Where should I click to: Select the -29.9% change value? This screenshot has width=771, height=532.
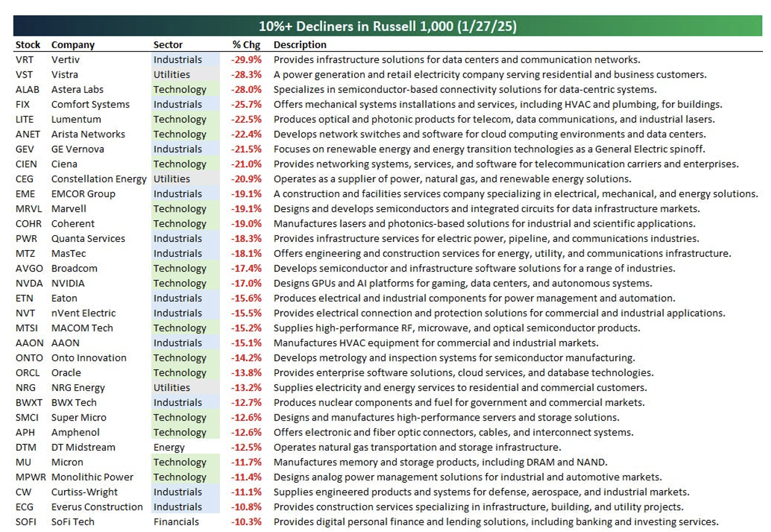[x=246, y=60]
